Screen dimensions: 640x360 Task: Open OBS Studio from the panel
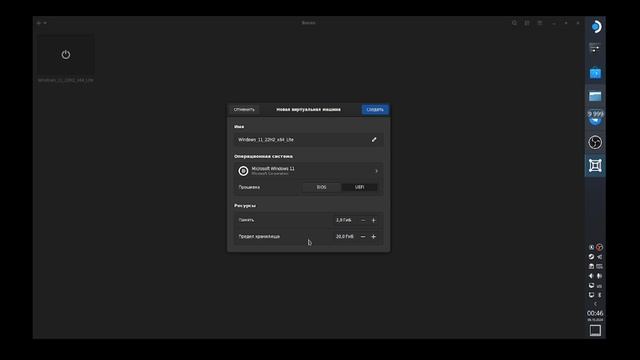595,142
